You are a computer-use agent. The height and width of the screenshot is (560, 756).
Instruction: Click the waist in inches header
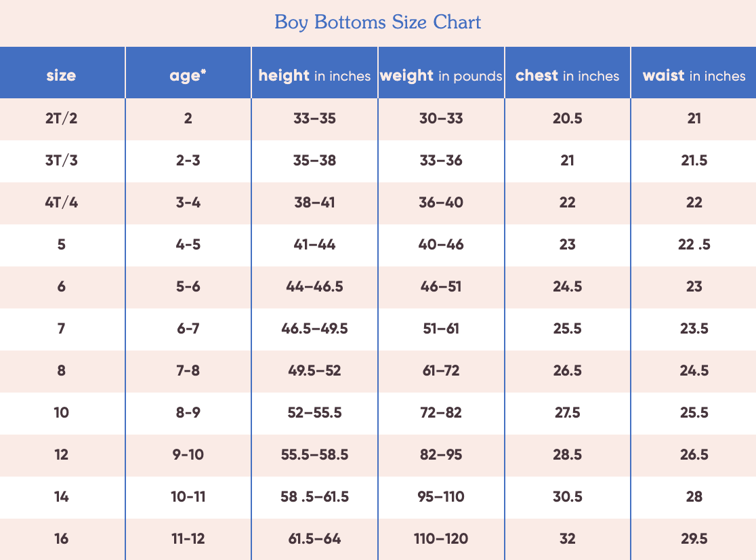694,76
